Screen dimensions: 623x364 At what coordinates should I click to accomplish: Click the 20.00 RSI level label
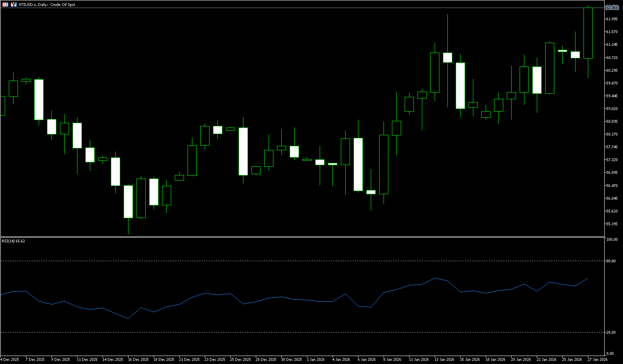coord(611,333)
